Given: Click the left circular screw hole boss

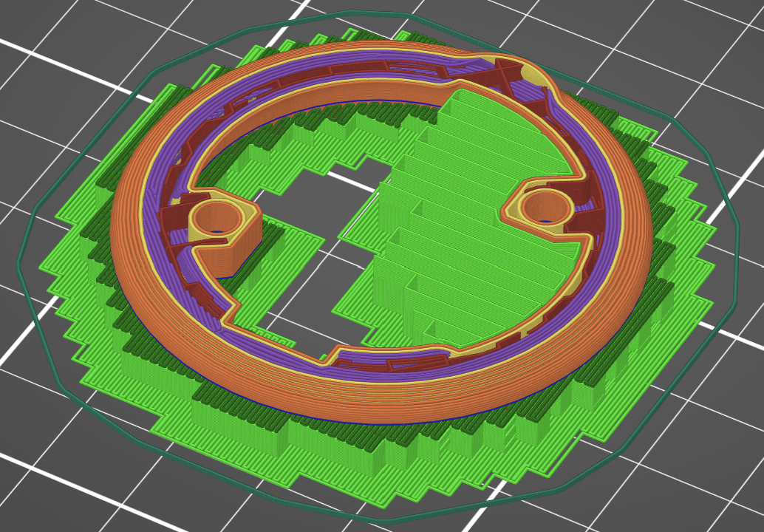Looking at the screenshot, I should (x=218, y=219).
